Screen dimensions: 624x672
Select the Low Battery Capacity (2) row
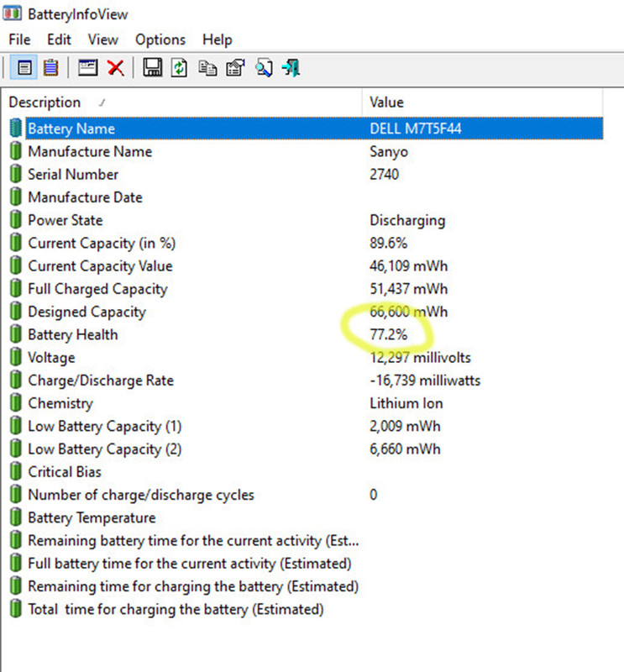306,449
